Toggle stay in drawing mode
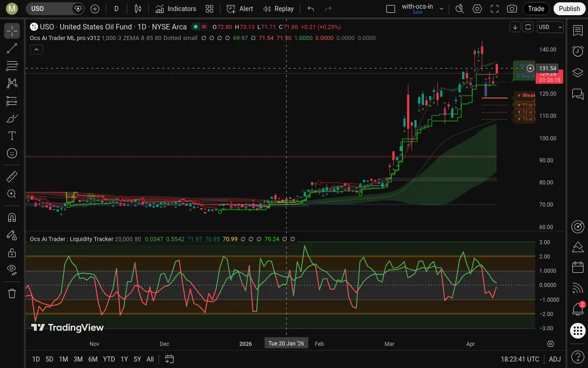This screenshot has width=588, height=368. tap(12, 236)
